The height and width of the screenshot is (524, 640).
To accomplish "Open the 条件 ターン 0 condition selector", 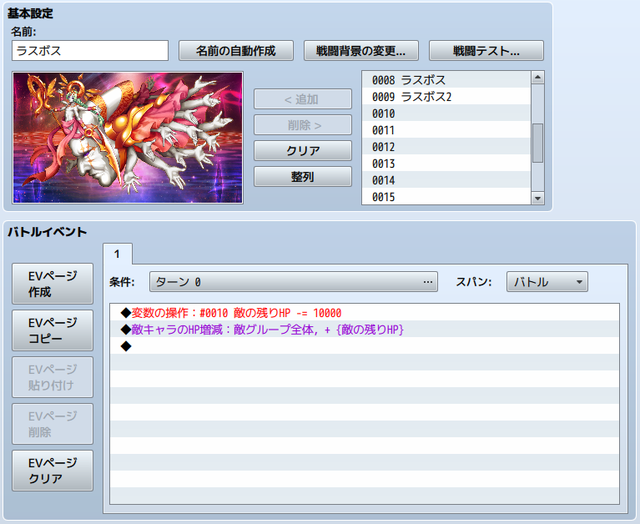I will coord(293,282).
